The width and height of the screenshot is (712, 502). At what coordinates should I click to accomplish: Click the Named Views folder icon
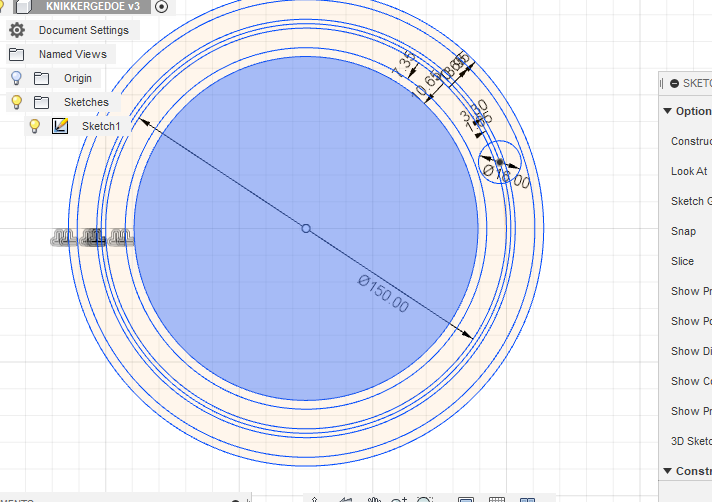(16, 54)
